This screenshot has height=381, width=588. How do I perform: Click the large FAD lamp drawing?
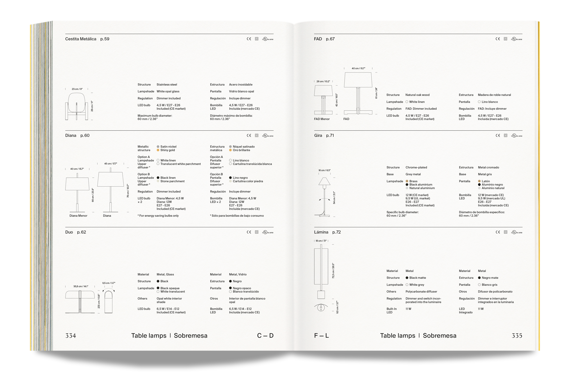(358, 93)
